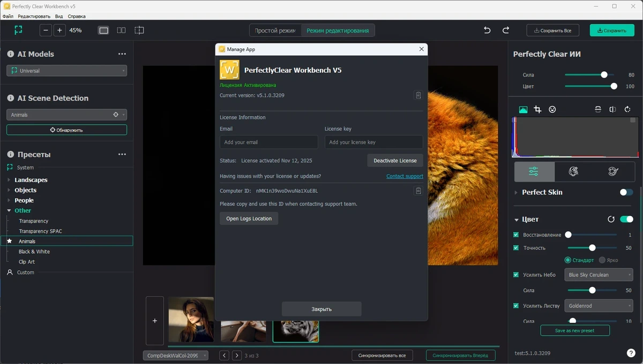
Task: Uncheck Усилить Небо checkbox
Action: [x=516, y=275]
